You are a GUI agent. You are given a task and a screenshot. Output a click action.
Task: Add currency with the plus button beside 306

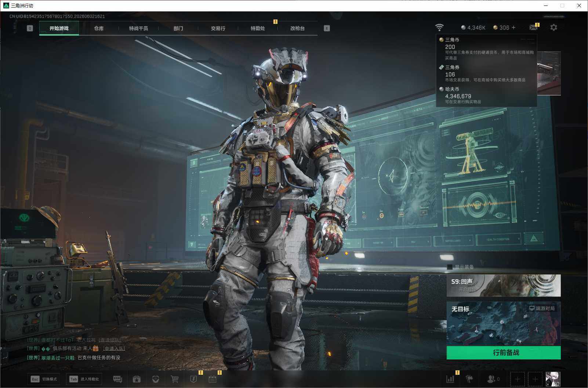pos(513,28)
